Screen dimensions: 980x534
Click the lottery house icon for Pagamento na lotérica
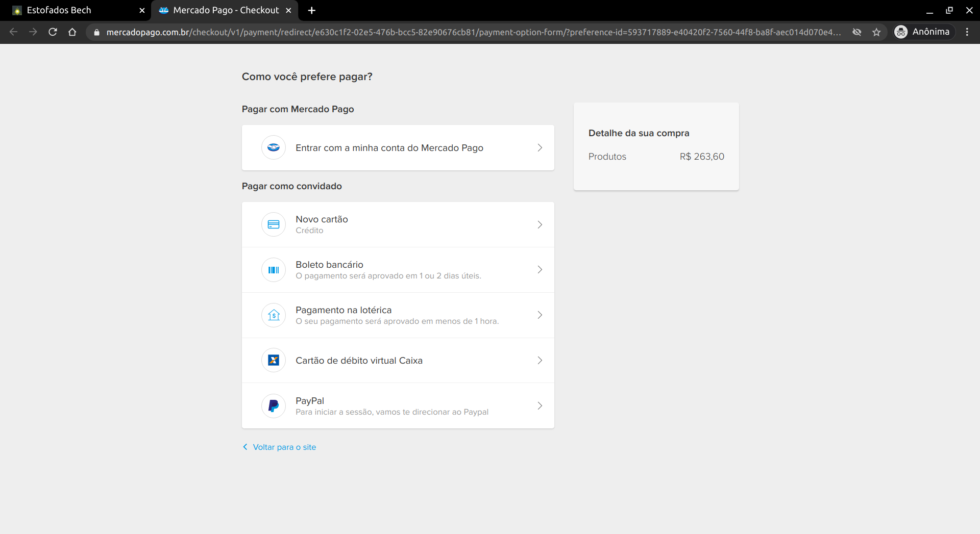click(x=274, y=315)
